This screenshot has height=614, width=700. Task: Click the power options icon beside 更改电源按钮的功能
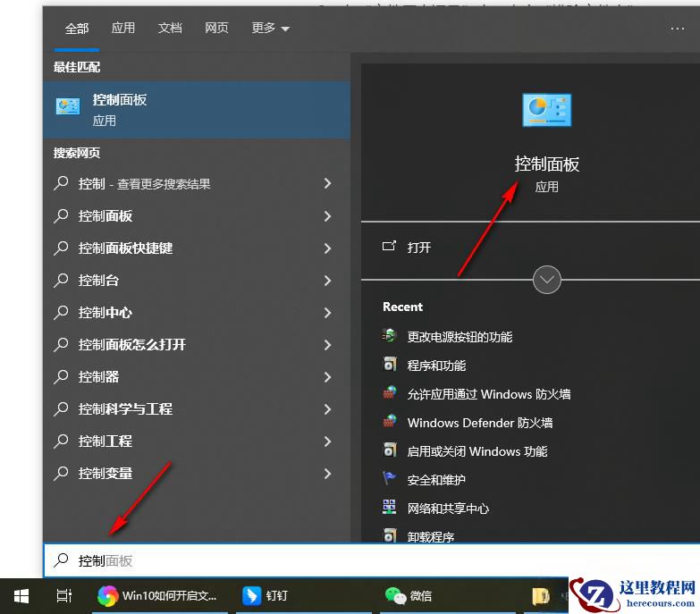click(x=389, y=334)
